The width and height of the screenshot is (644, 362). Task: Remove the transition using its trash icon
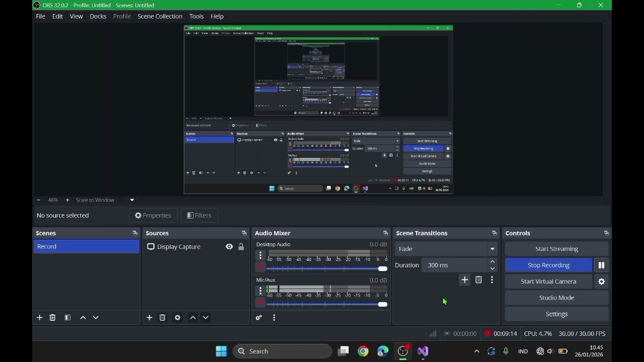(478, 280)
